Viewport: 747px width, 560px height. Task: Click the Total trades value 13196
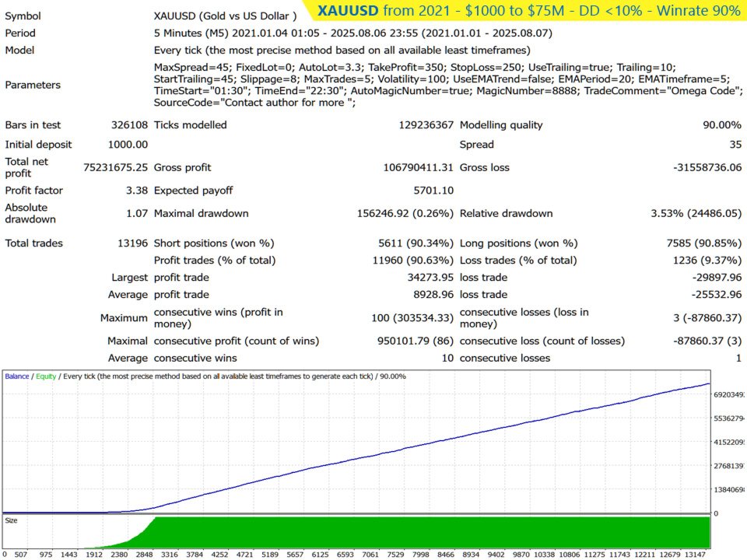(x=132, y=243)
